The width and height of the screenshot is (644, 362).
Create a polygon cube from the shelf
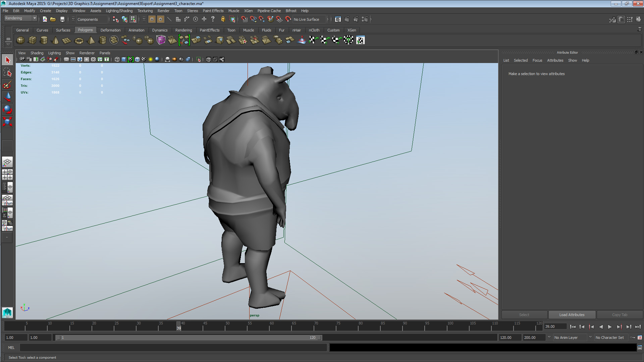(32, 40)
